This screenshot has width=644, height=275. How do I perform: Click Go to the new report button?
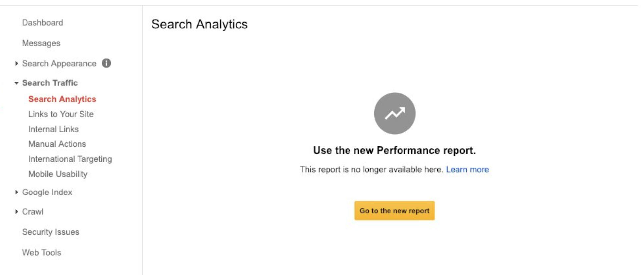(x=395, y=211)
